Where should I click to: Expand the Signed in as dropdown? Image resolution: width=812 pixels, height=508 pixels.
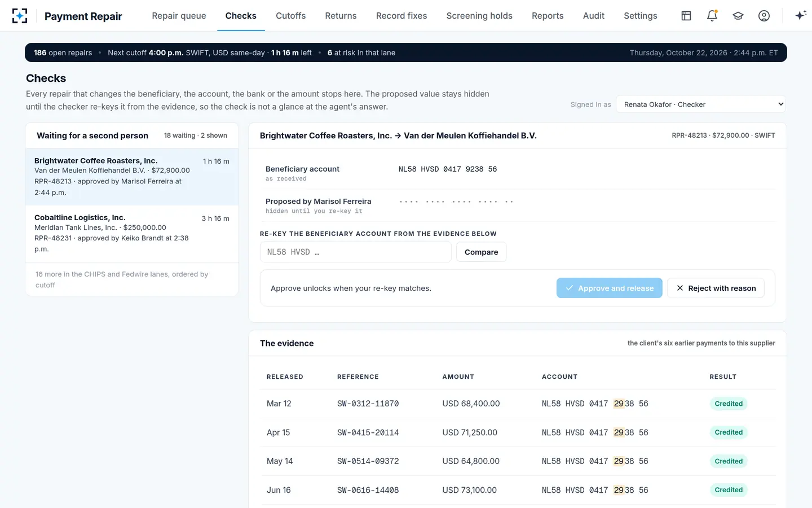coord(701,104)
